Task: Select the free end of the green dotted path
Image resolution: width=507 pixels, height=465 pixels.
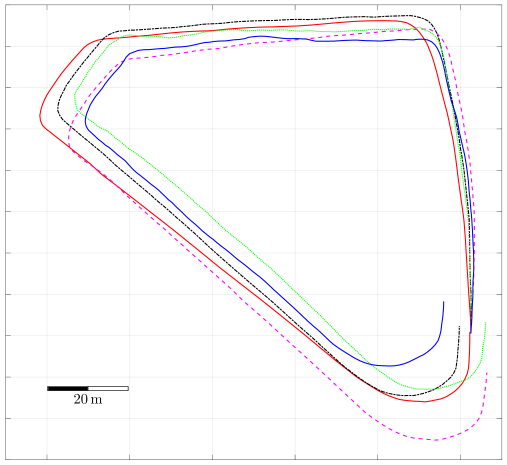Action: (486, 322)
